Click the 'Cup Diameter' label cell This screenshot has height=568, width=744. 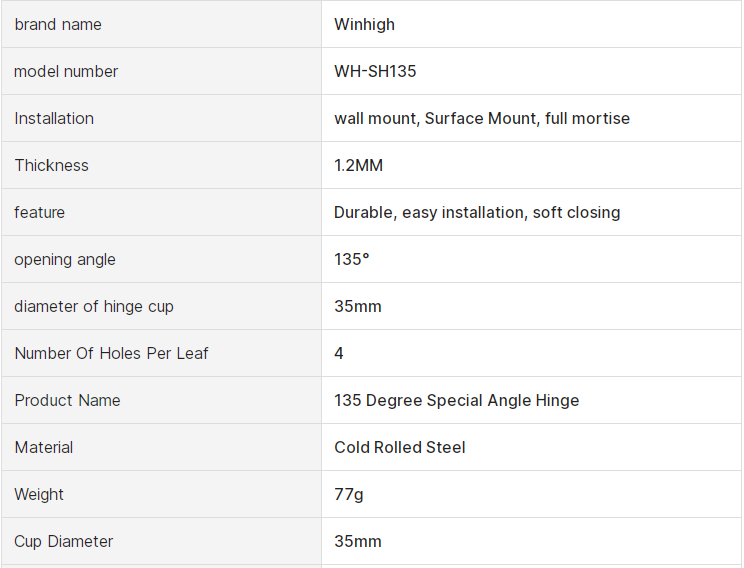pyautogui.click(x=64, y=541)
